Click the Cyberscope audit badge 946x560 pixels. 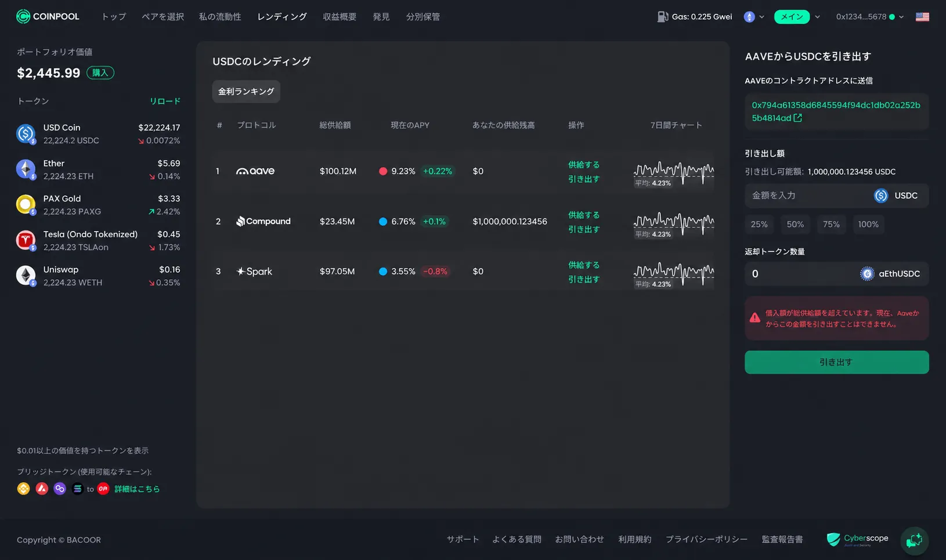click(857, 540)
